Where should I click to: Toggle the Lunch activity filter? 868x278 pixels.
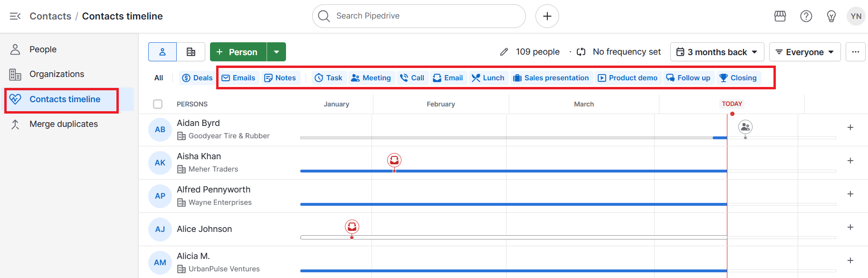488,78
